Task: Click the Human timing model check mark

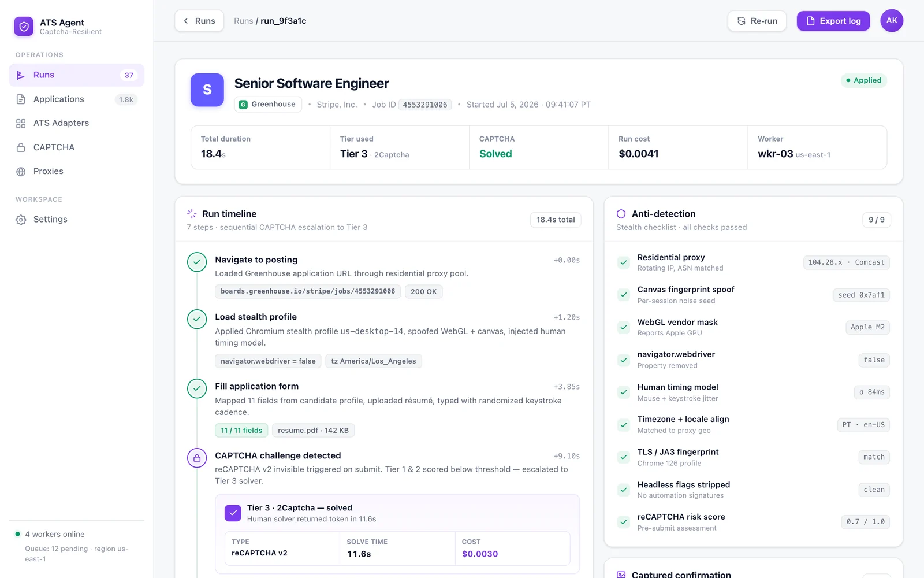Action: coord(624,392)
